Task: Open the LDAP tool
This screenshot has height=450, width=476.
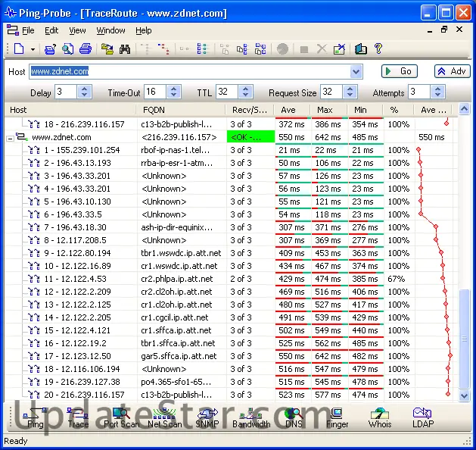Action: tap(422, 417)
